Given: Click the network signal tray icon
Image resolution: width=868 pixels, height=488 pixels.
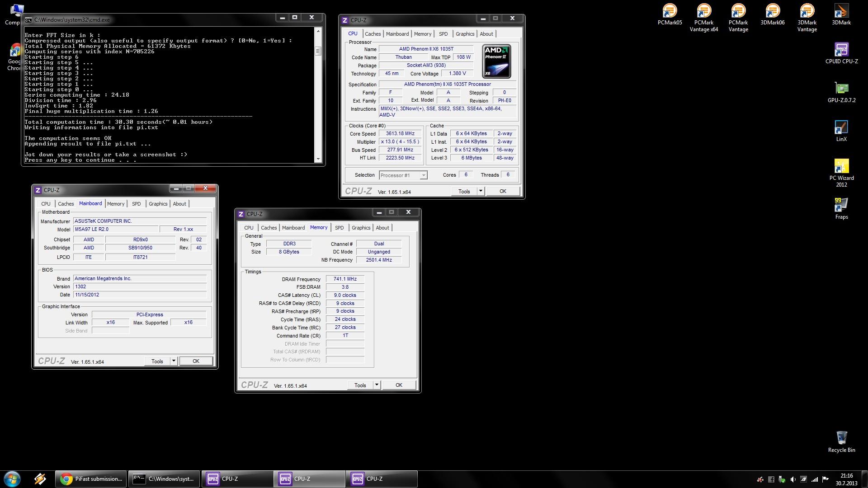Looking at the screenshot, I should [x=815, y=479].
